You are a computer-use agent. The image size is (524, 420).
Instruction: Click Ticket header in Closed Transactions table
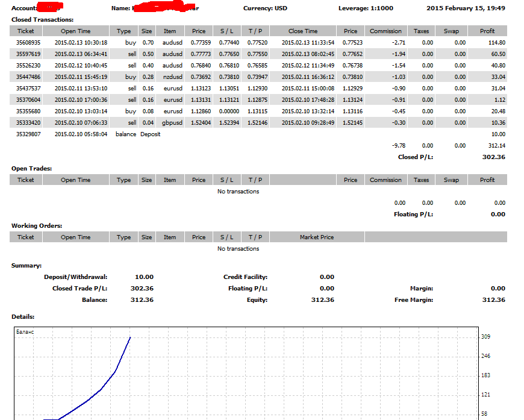point(26,31)
